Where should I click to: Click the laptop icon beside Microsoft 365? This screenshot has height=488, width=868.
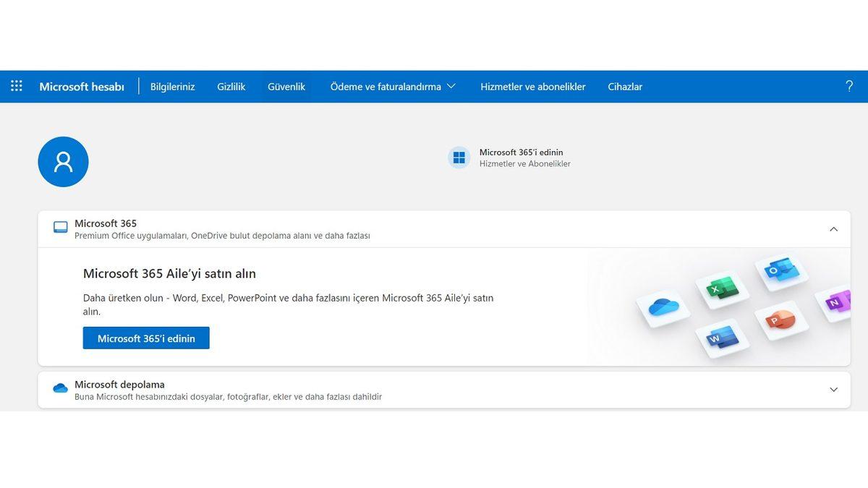coord(60,226)
